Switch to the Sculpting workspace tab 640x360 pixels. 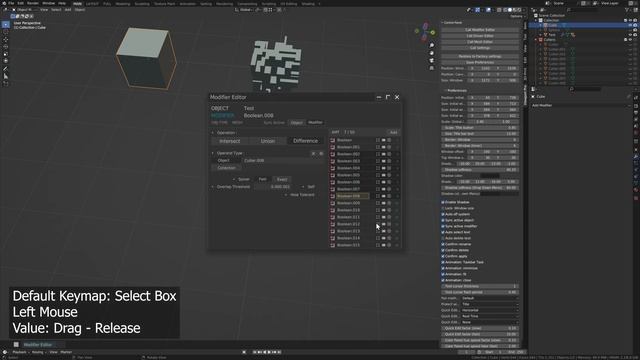click(142, 4)
